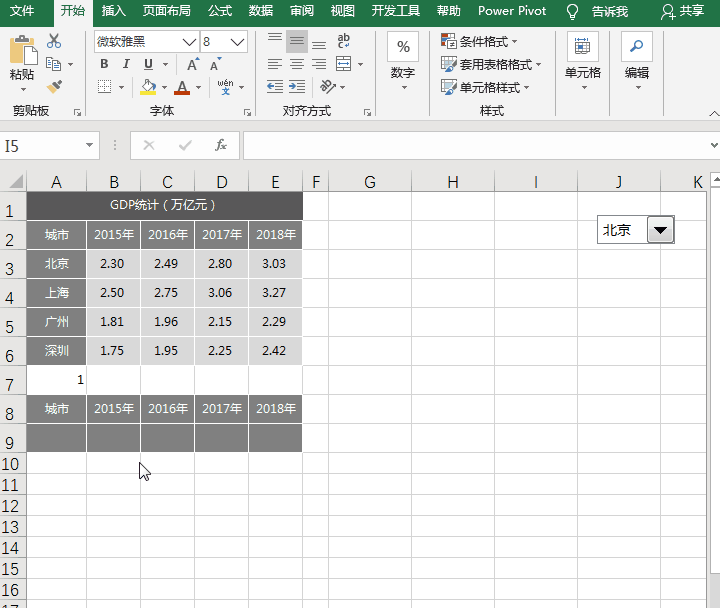720x608 pixels.
Task: Align text right
Action: pyautogui.click(x=319, y=64)
